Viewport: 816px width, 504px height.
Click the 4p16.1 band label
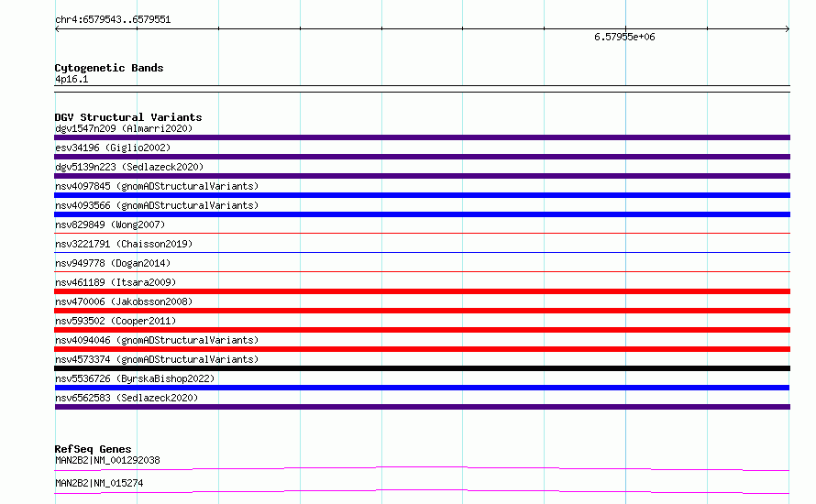[72, 79]
